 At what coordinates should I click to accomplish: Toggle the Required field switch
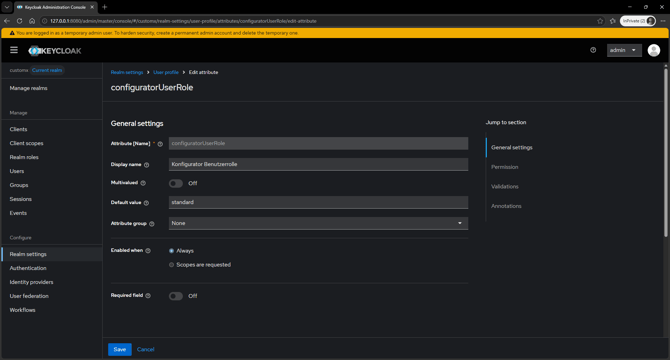176,296
